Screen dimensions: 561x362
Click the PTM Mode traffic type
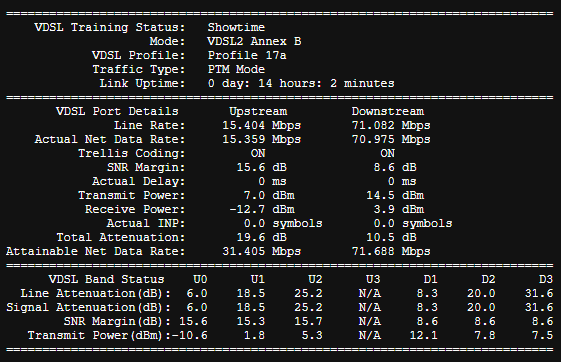coord(236,69)
